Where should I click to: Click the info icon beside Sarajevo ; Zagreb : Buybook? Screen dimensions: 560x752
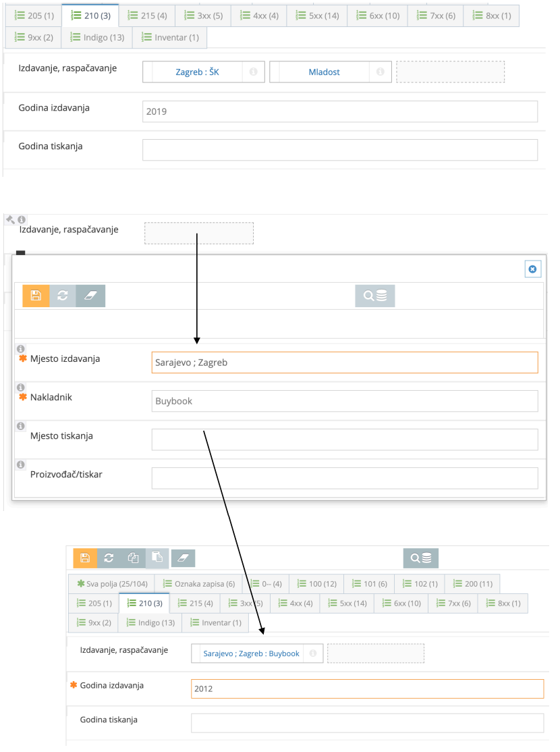(x=313, y=653)
